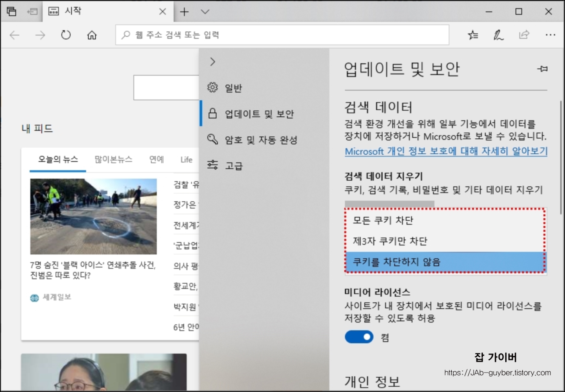The height and width of the screenshot is (392, 565).
Task: Choose 쿠키를 차단하지 않음 option
Action: (446, 262)
